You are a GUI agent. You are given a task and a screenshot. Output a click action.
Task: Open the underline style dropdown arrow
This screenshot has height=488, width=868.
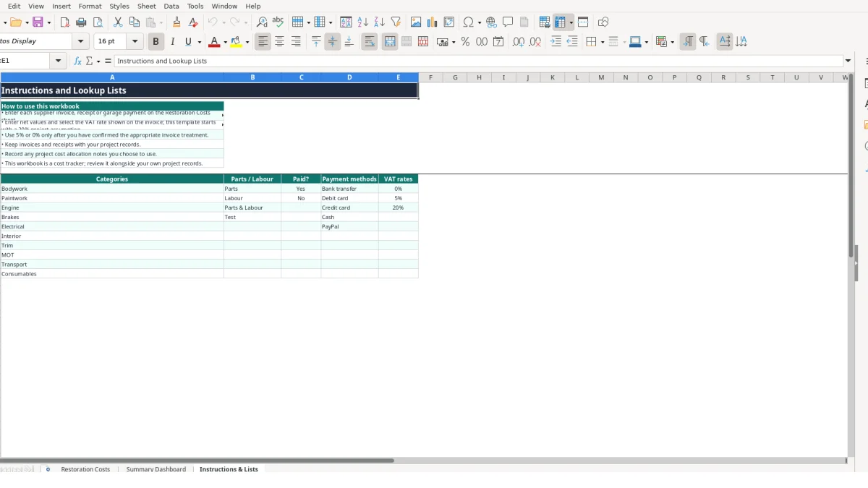pos(199,42)
